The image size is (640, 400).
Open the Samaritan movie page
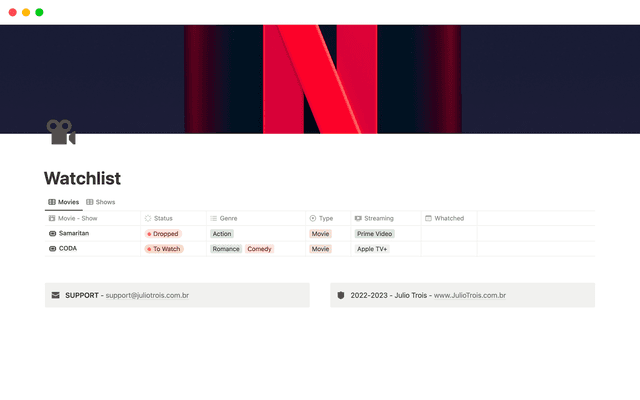point(74,233)
